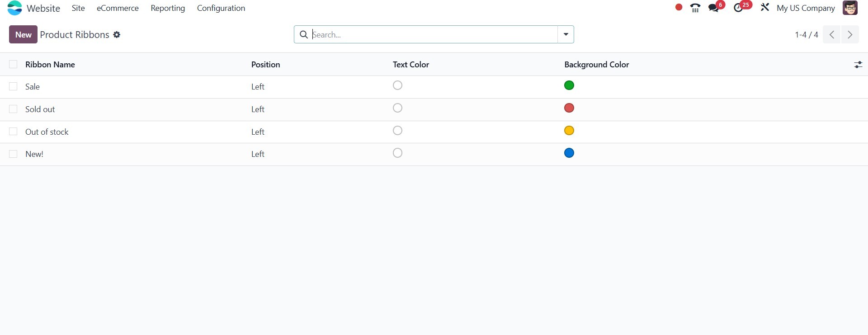Click the New button

click(x=23, y=34)
